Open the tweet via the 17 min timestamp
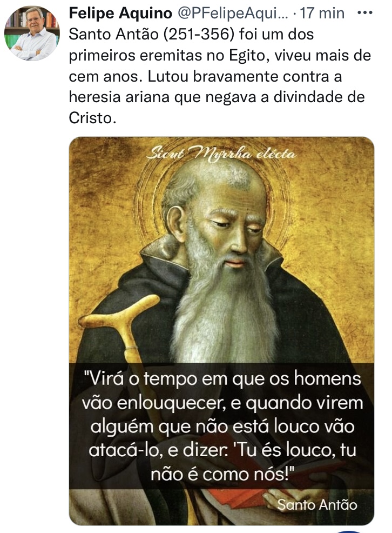The width and height of the screenshot is (392, 533). tap(322, 14)
